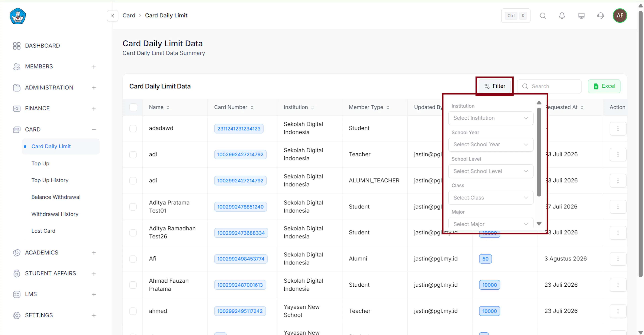Click the Filter button
This screenshot has height=335, width=644.
495,86
